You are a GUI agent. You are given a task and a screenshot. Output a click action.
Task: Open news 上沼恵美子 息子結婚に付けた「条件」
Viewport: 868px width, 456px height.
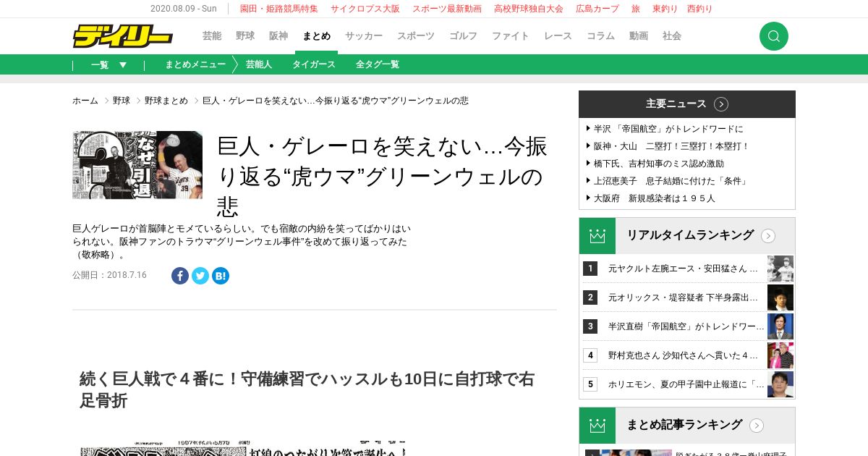671,181
